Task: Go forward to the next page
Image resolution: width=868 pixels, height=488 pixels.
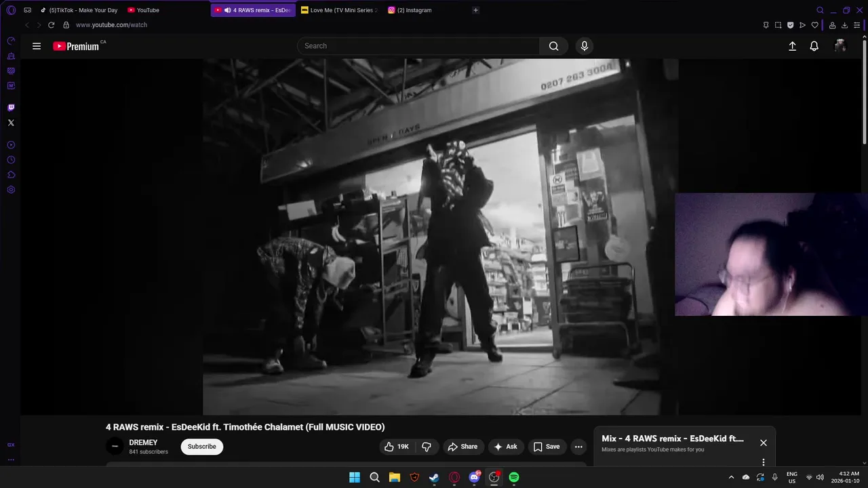Action: pyautogui.click(x=39, y=25)
